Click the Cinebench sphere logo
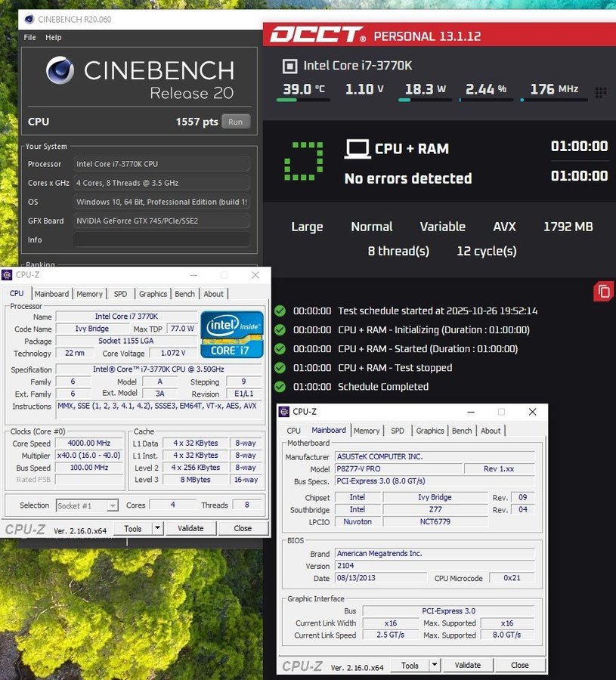Image resolution: width=616 pixels, height=680 pixels. coord(60,71)
